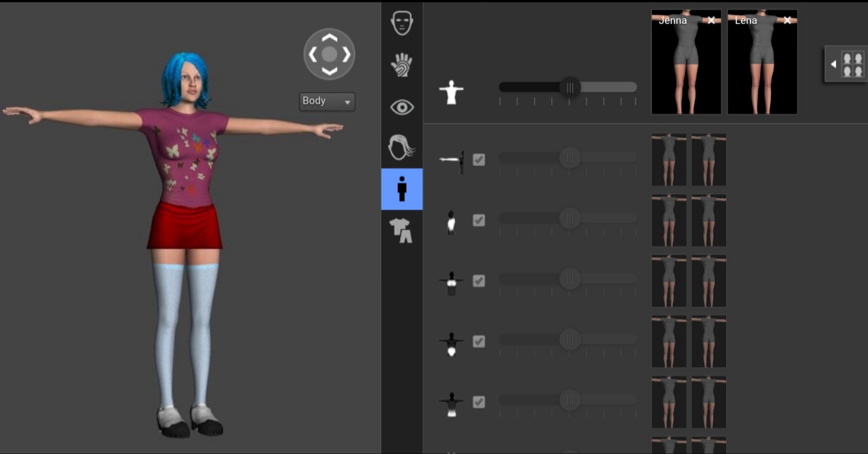This screenshot has height=454, width=868.
Task: Open the Body dropdown menu
Action: [327, 101]
